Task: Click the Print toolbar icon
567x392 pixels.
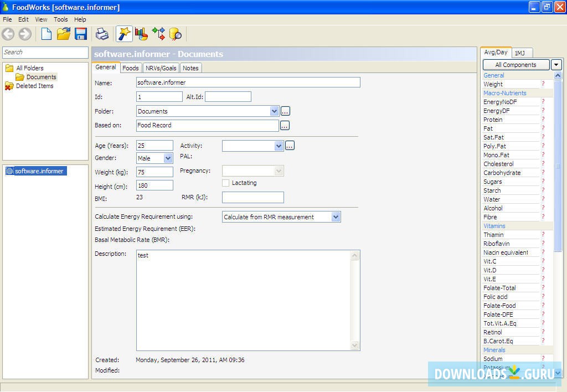Action: point(102,34)
